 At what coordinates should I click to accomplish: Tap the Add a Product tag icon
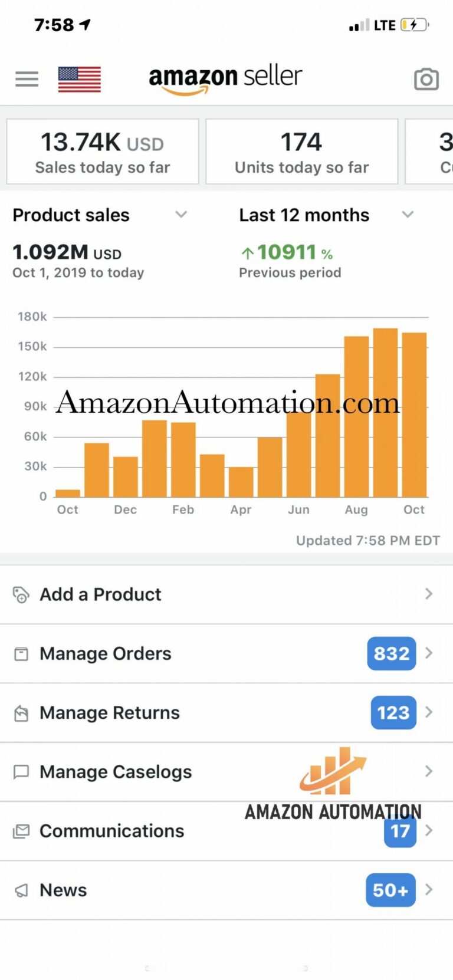point(21,594)
